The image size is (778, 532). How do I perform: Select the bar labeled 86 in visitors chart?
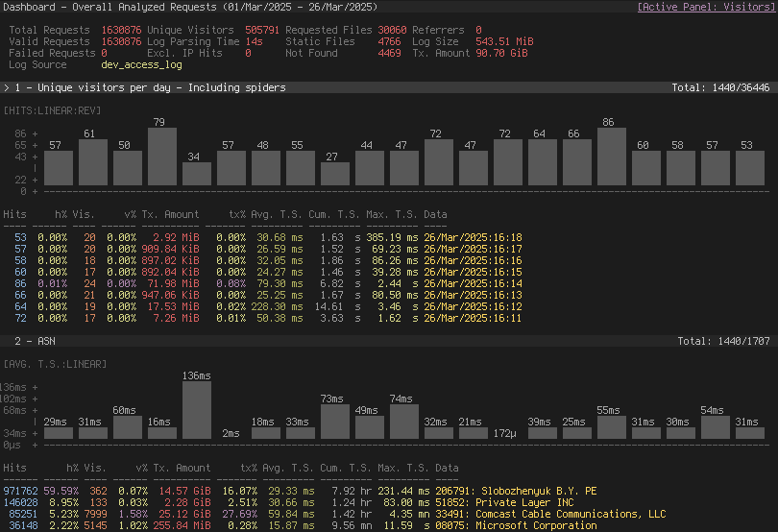click(x=611, y=157)
